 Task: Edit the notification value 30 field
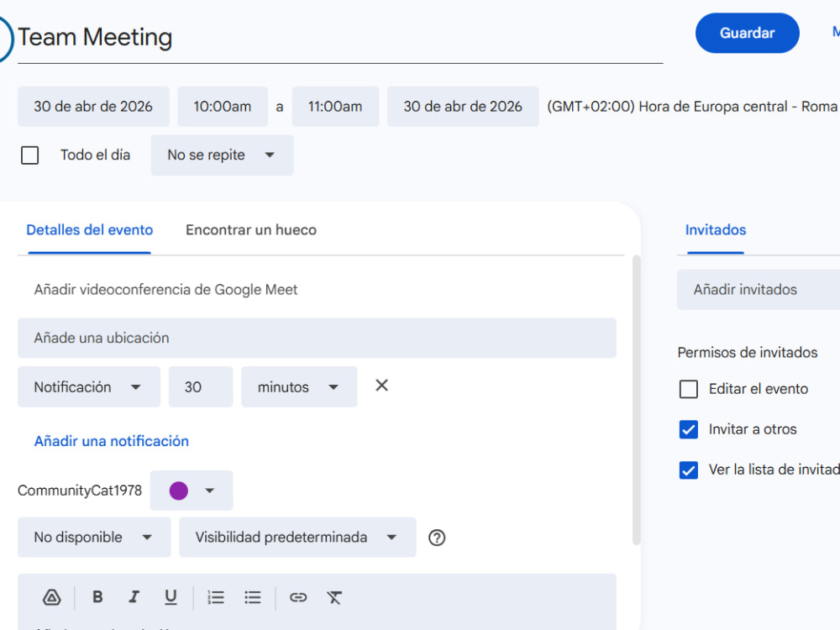click(x=201, y=386)
